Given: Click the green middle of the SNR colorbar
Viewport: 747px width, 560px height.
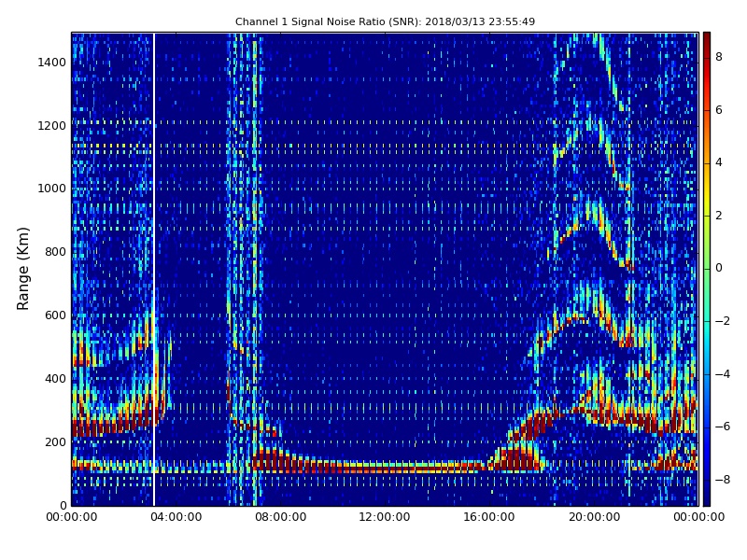Looking at the screenshot, I should pos(707,269).
